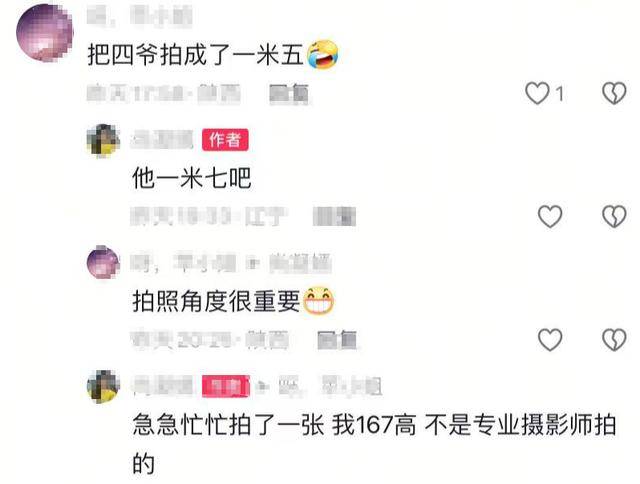Like the "拍照角度很重要" reply
The width and height of the screenshot is (640, 484).
click(550, 340)
